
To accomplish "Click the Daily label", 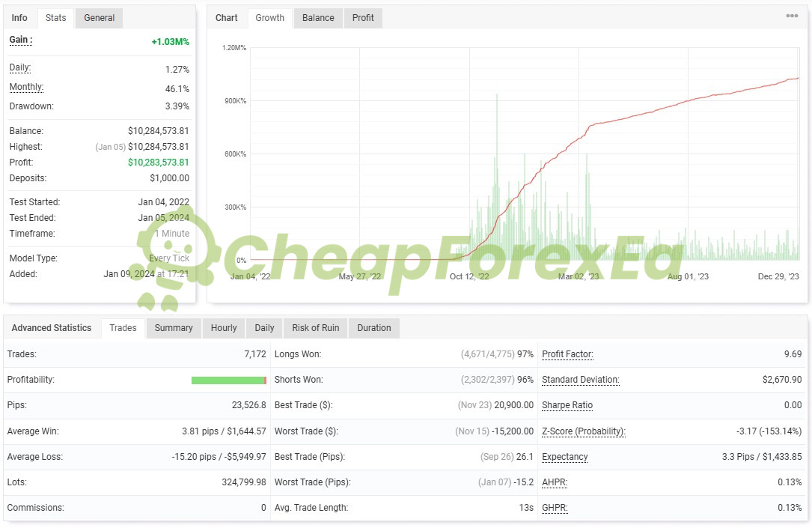I will (x=20, y=67).
